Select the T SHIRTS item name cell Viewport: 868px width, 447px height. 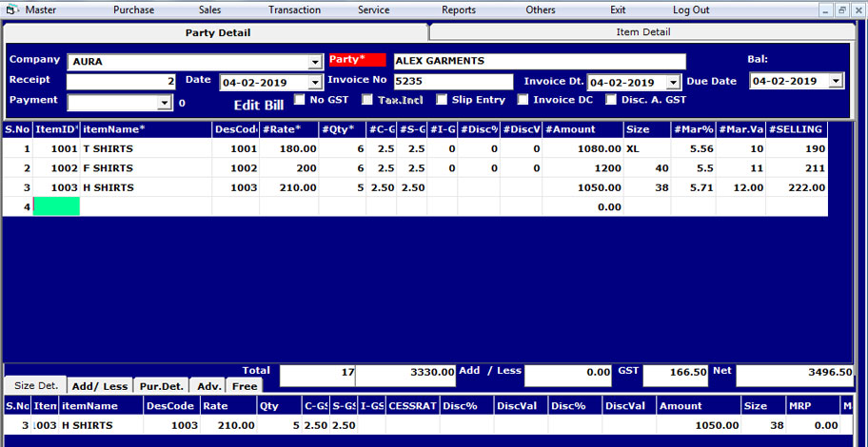(147, 148)
